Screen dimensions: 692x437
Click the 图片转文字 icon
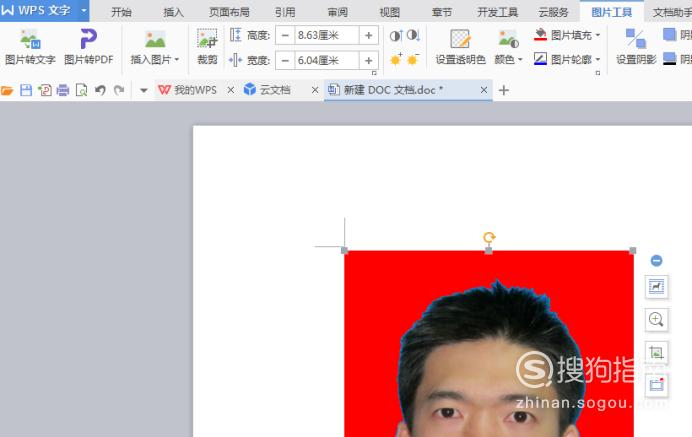30,39
